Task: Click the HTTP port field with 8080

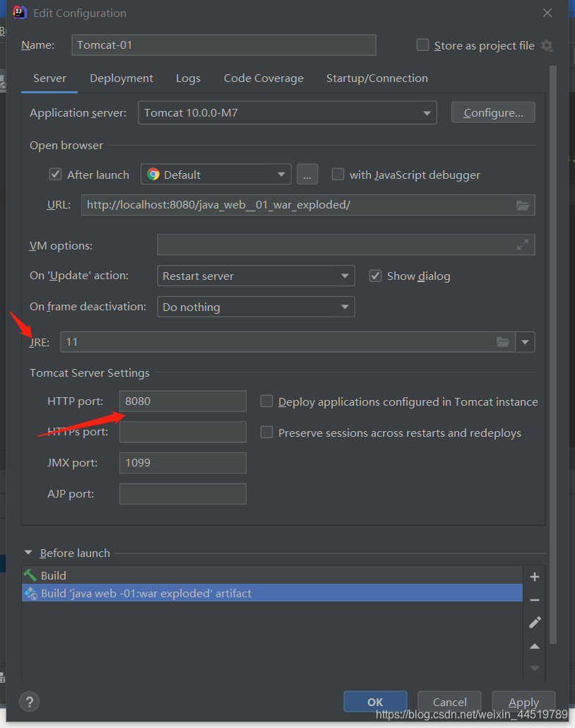Action: click(x=183, y=401)
